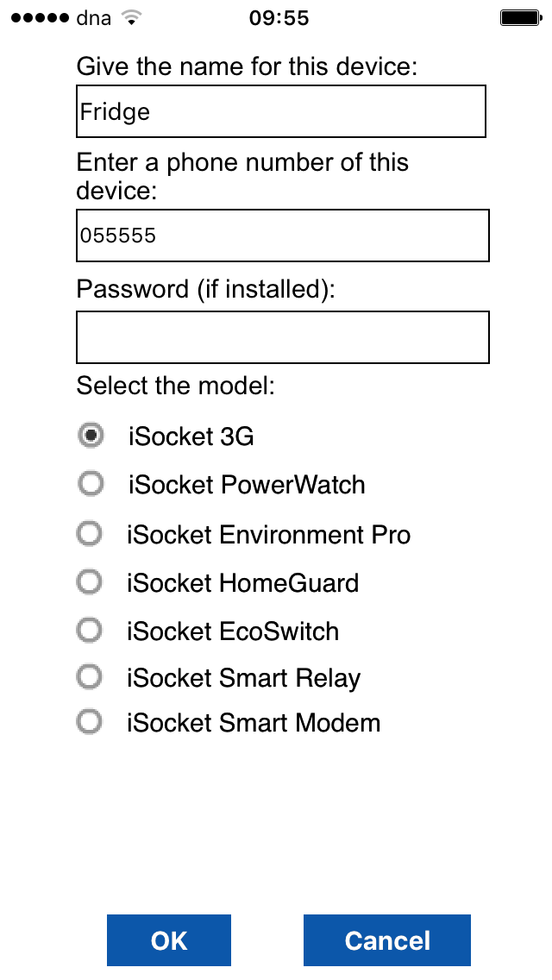Select the iSocket EcoSwitch model
Image resolution: width=552 pixels, height=980 pixels.
click(x=90, y=630)
